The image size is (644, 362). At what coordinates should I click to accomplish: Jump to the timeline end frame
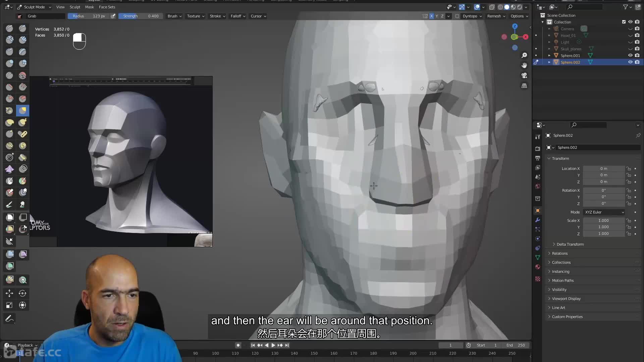click(x=287, y=345)
